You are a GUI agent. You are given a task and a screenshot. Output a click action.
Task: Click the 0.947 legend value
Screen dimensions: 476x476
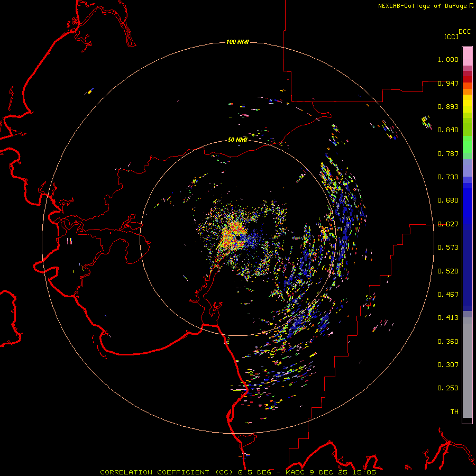pyautogui.click(x=448, y=83)
